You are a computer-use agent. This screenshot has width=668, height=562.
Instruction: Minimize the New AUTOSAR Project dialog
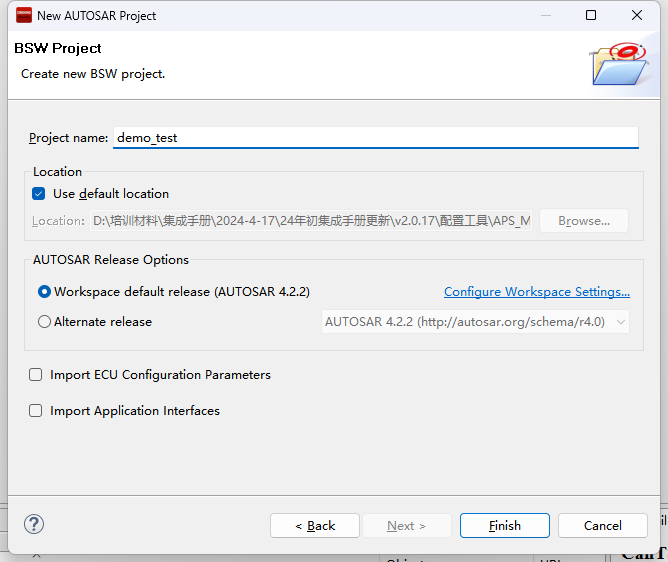(x=544, y=15)
